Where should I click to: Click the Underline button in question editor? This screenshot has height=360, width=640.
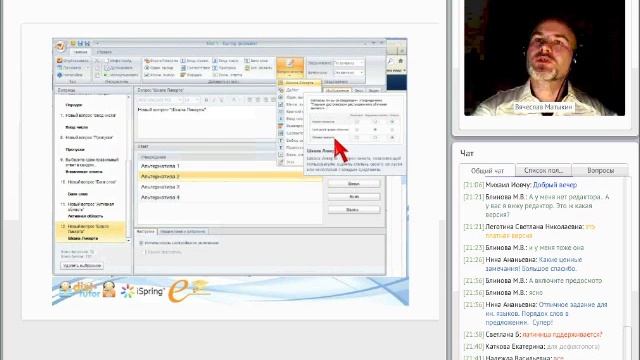pos(222,100)
